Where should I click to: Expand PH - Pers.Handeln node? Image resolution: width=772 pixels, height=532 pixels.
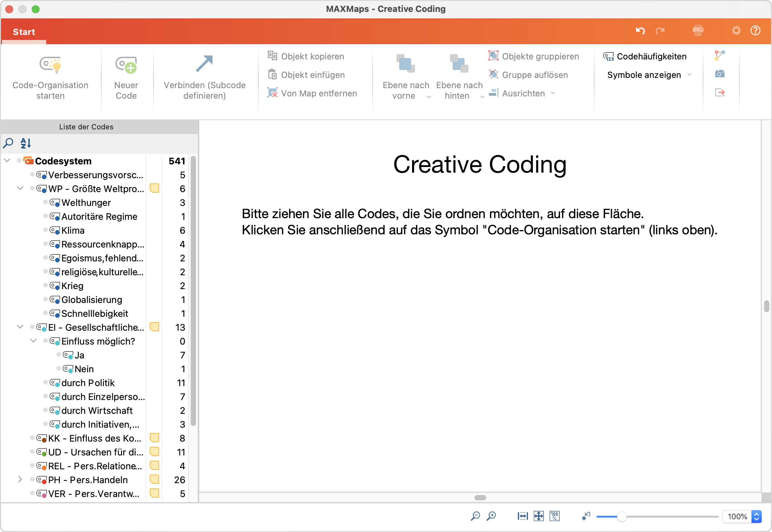click(20, 480)
